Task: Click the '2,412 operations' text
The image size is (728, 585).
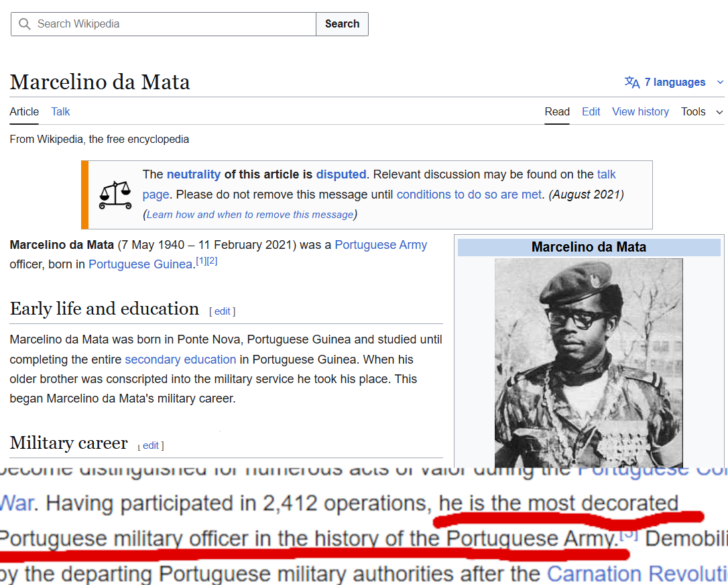Action: 345,503
